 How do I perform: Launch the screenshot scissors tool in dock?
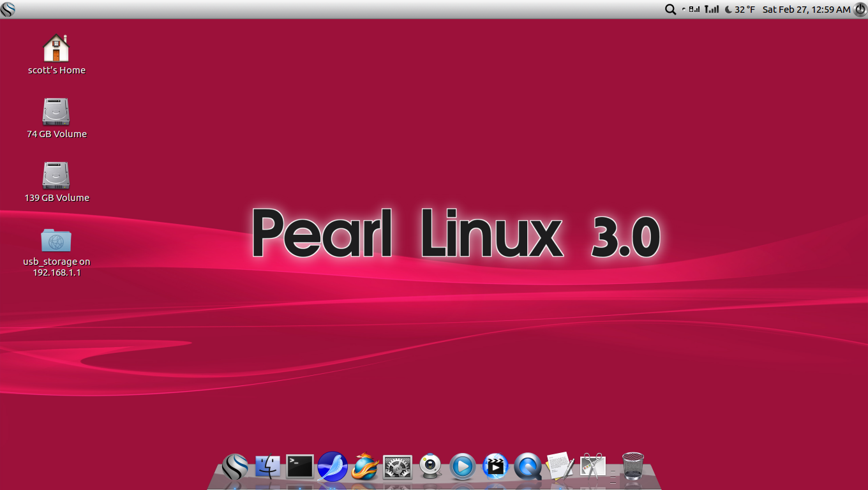point(593,466)
